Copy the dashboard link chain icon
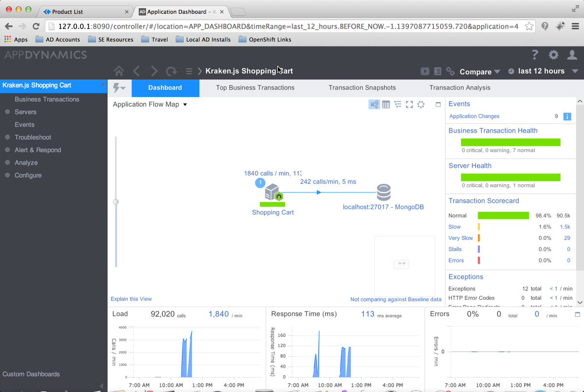 (x=450, y=71)
